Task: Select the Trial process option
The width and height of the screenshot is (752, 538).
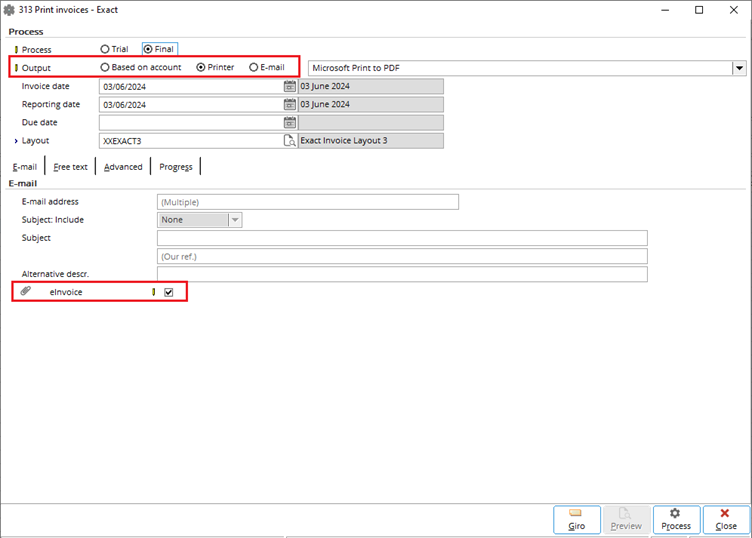Action: (114, 49)
